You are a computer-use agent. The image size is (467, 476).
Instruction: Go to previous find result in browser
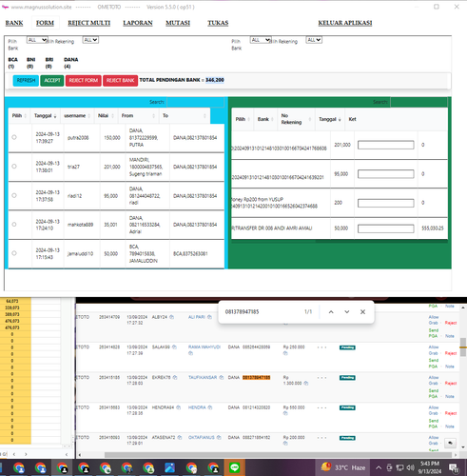pyautogui.click(x=331, y=312)
